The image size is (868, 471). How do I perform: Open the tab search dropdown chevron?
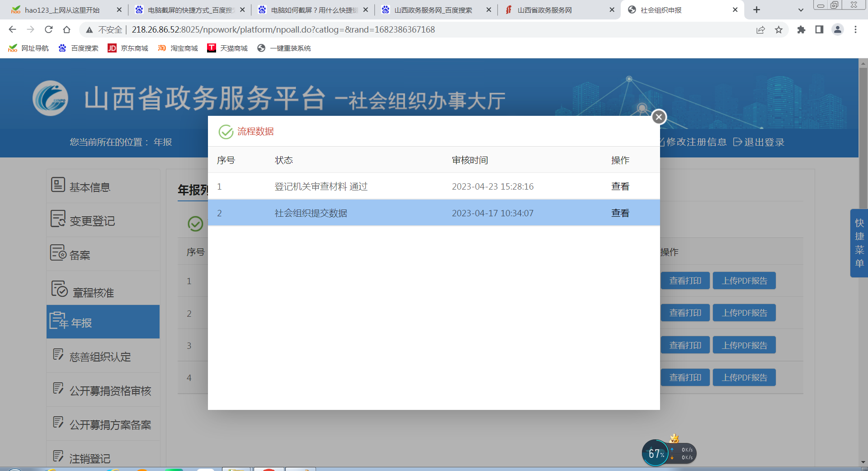(x=801, y=10)
